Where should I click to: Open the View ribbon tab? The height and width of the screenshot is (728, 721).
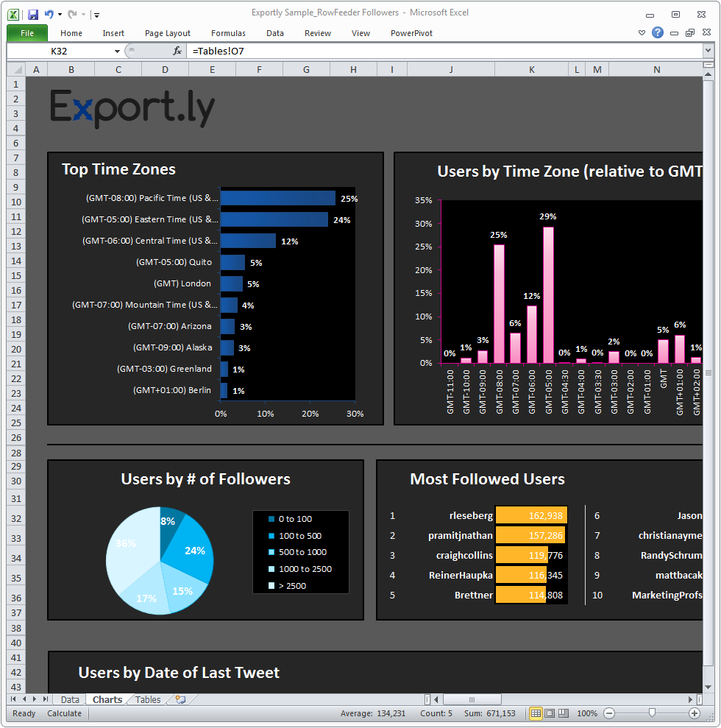(360, 33)
